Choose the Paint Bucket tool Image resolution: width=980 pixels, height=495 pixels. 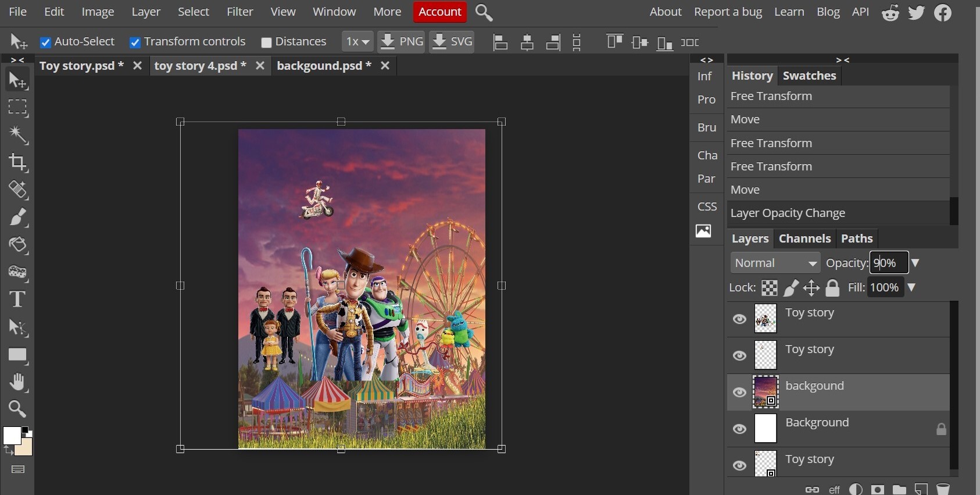[17, 244]
